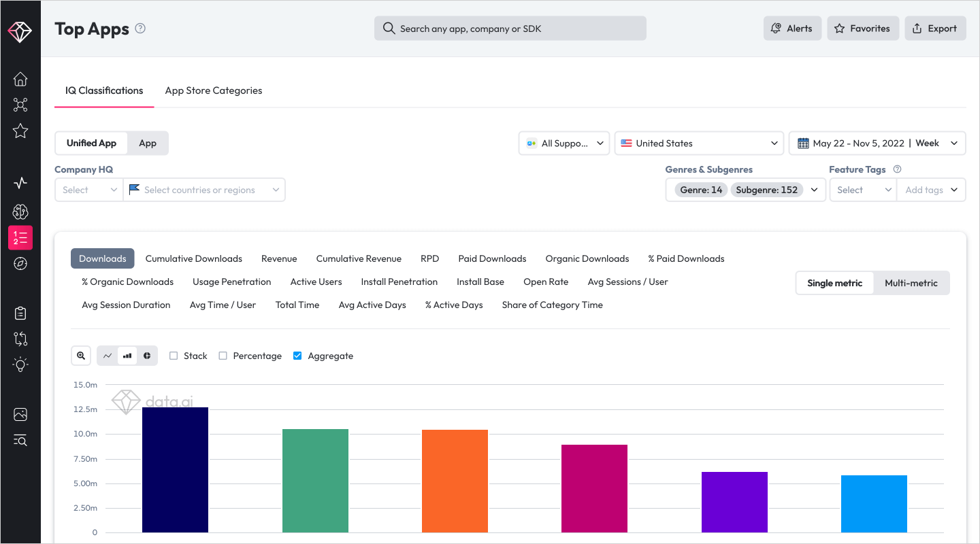Enable the Stack checkbox

(174, 356)
